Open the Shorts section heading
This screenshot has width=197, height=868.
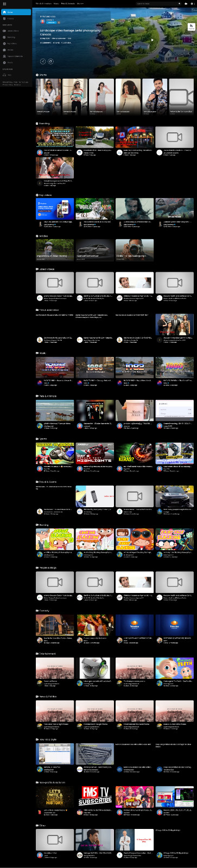coord(43,75)
